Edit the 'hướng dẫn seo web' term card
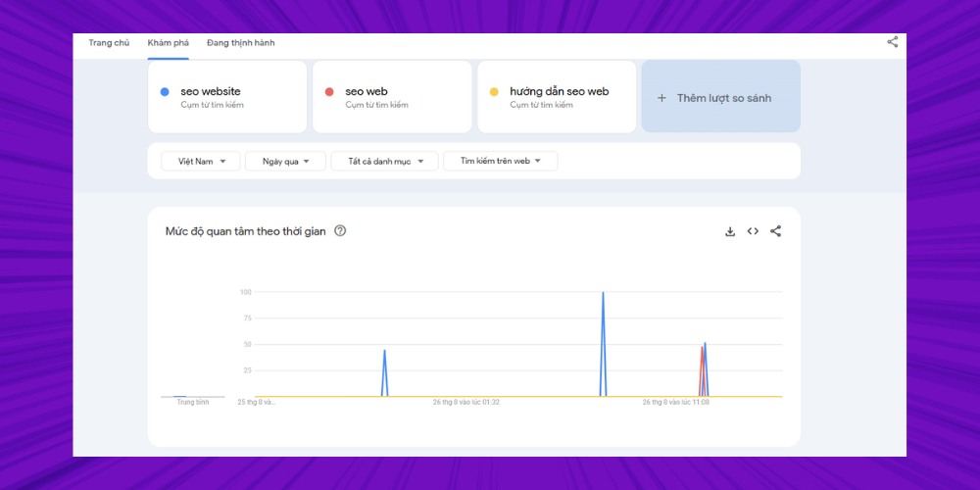The height and width of the screenshot is (490, 980). pyautogui.click(x=557, y=96)
